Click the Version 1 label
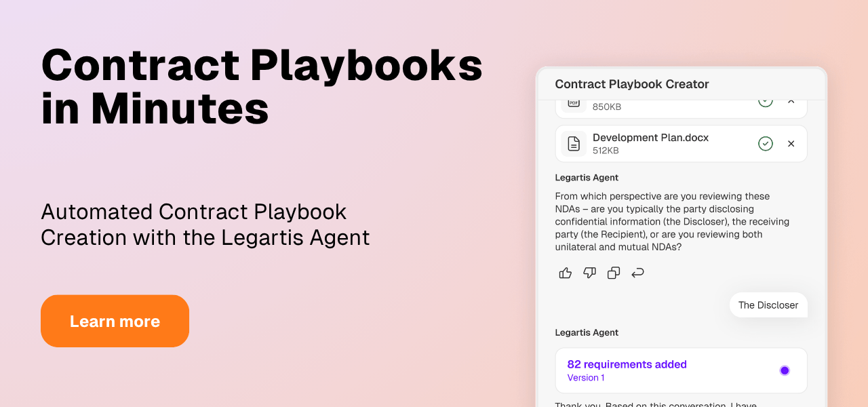Screen dimensions: 868x407 pos(585,378)
